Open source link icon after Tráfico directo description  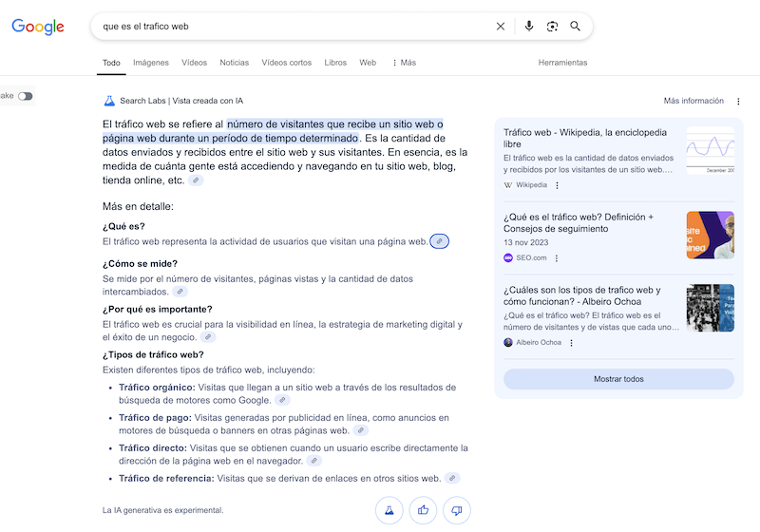[x=314, y=461]
